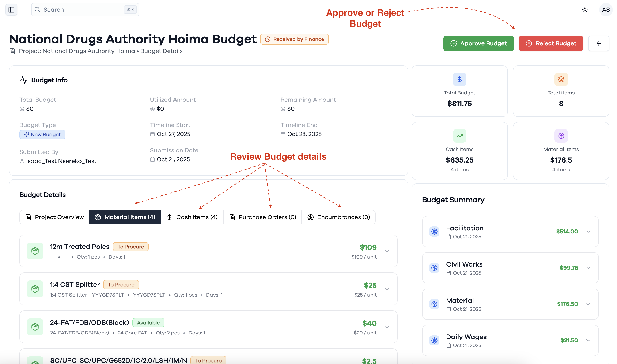Select the Material Items (4) tab
This screenshot has height=364, width=617.
point(125,217)
